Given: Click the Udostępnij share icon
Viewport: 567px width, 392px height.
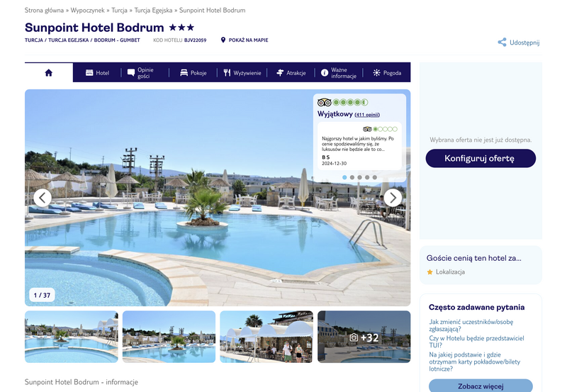Looking at the screenshot, I should click(502, 43).
